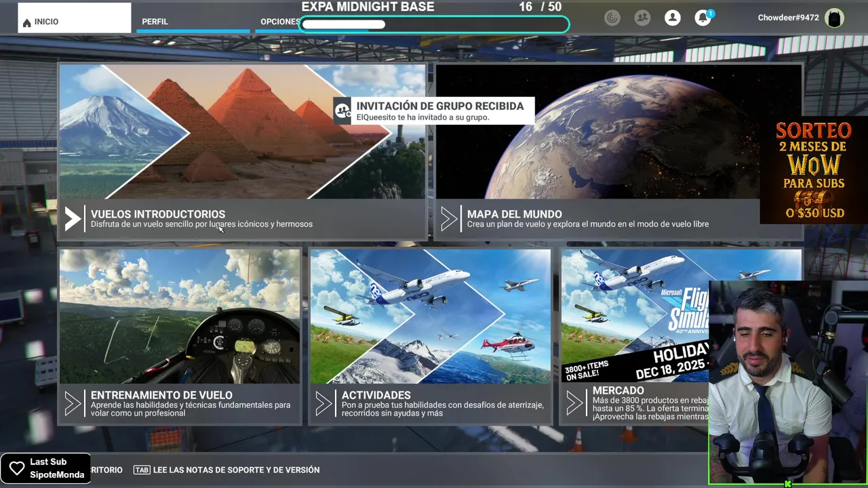The image size is (868, 488).
Task: Click the Mercado title
Action: [618, 391]
